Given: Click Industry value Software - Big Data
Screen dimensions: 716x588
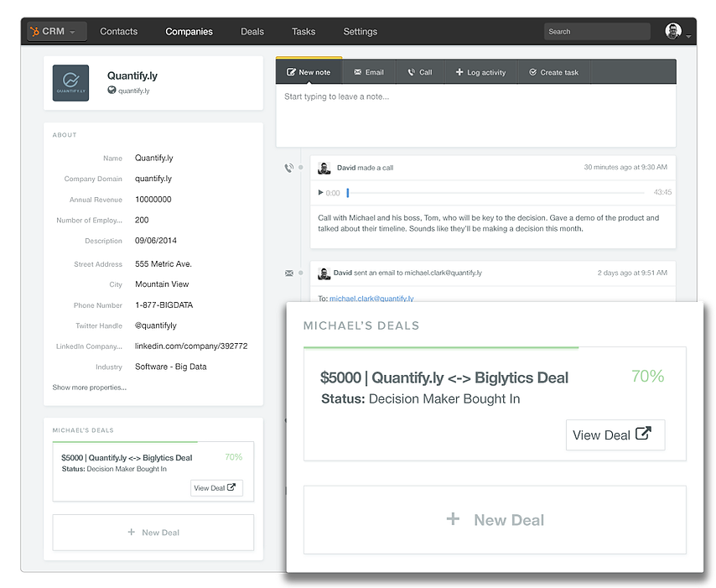Looking at the screenshot, I should 171,367.
